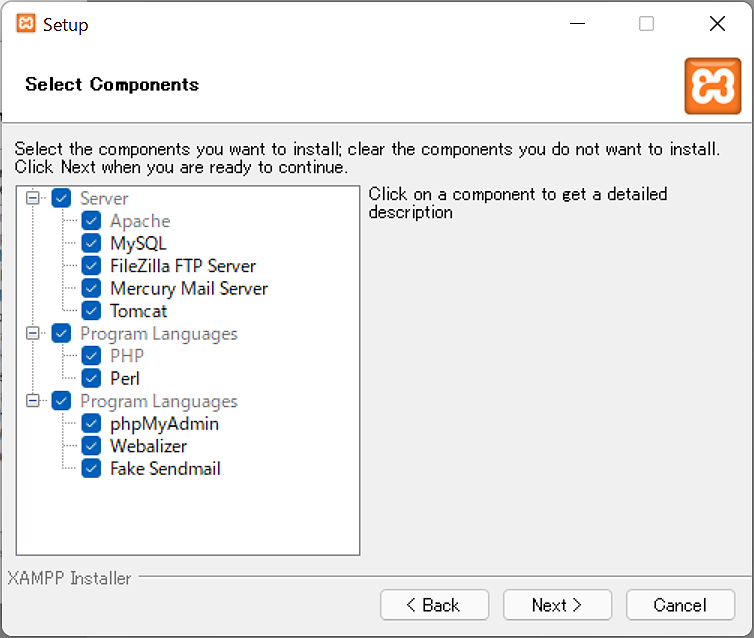The width and height of the screenshot is (754, 638).
Task: Click the XAMPP icon in the title bar
Action: [x=27, y=24]
